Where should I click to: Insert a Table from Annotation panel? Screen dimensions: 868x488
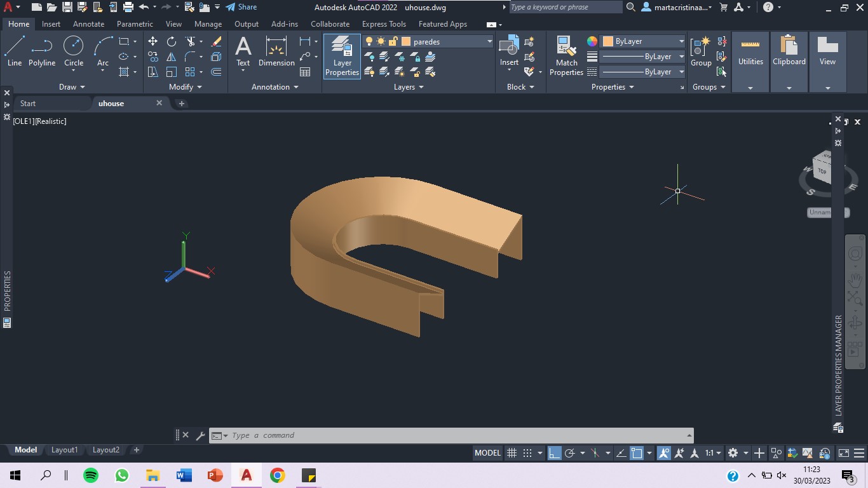point(305,72)
